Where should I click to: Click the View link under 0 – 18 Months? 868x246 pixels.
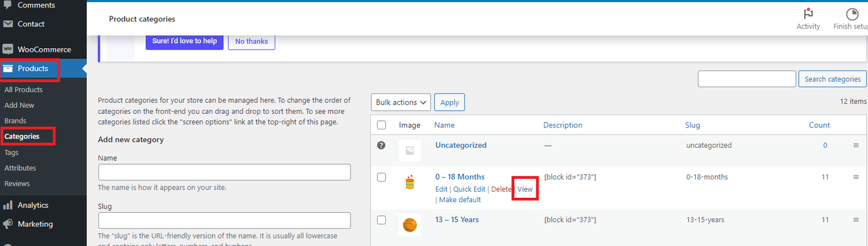click(x=525, y=189)
